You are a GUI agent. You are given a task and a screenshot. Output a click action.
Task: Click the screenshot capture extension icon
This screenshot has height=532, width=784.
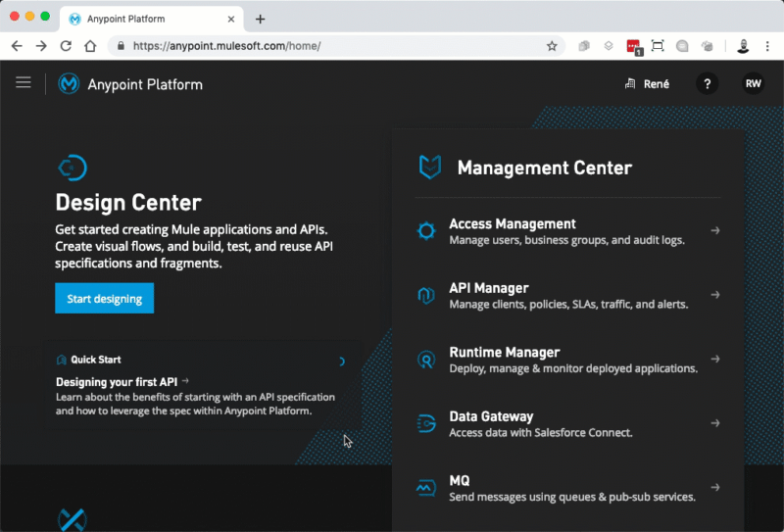tap(658, 46)
